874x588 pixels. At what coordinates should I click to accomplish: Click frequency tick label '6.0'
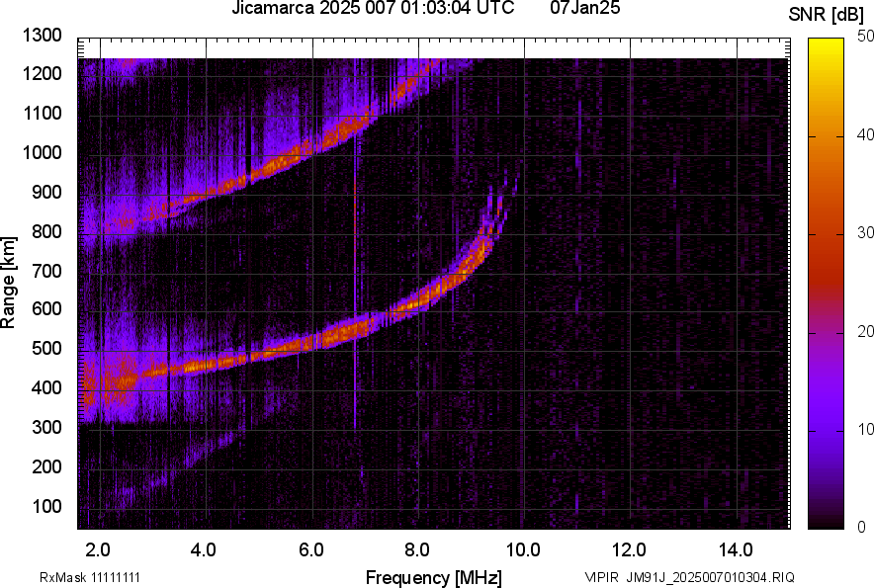pos(311,550)
